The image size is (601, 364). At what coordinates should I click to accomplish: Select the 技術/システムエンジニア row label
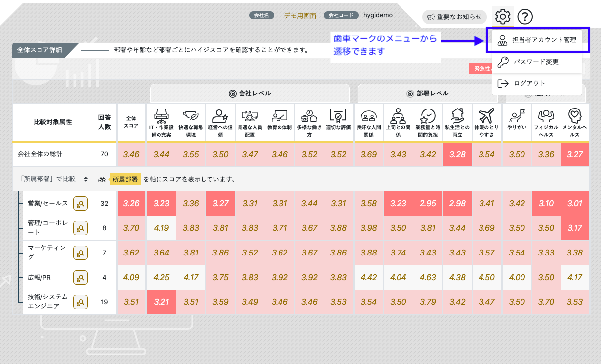47,302
